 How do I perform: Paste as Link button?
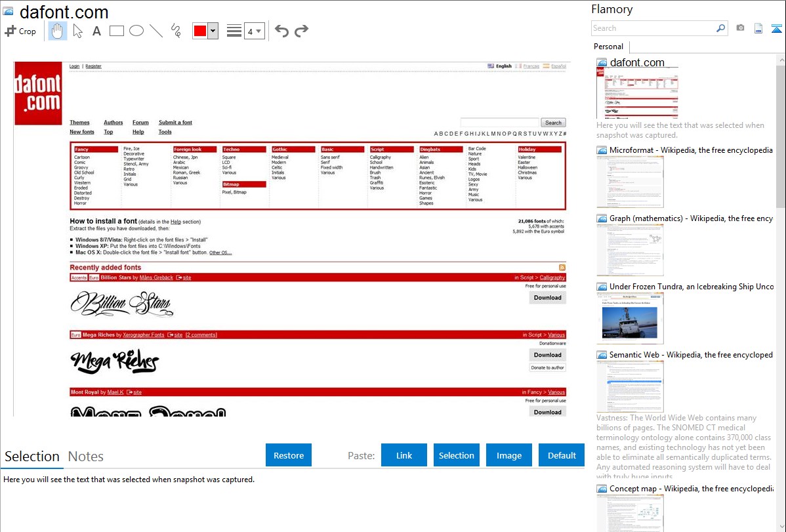(x=404, y=455)
